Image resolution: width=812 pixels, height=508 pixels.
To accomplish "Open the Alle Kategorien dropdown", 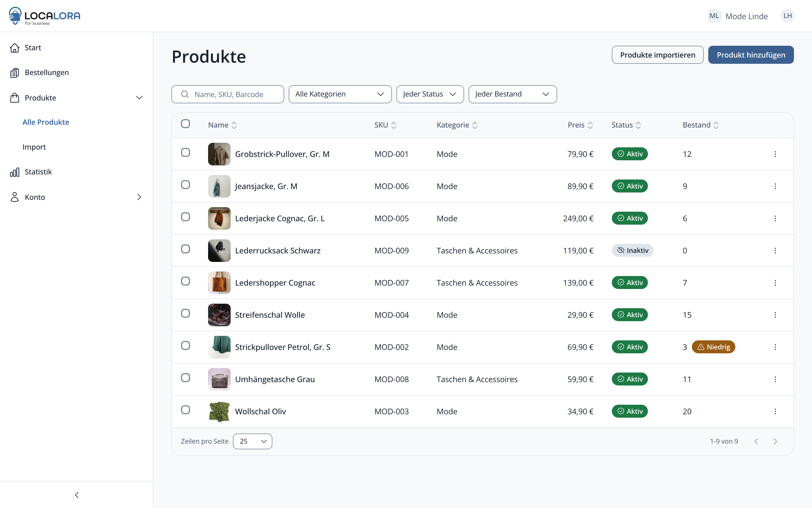I will coord(340,94).
